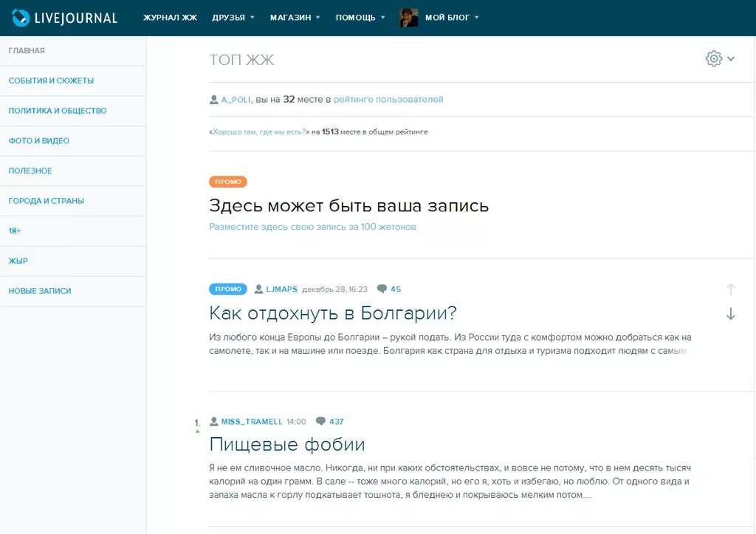This screenshot has width=756, height=534.
Task: Open the post Пищевые фобии
Action: [287, 444]
